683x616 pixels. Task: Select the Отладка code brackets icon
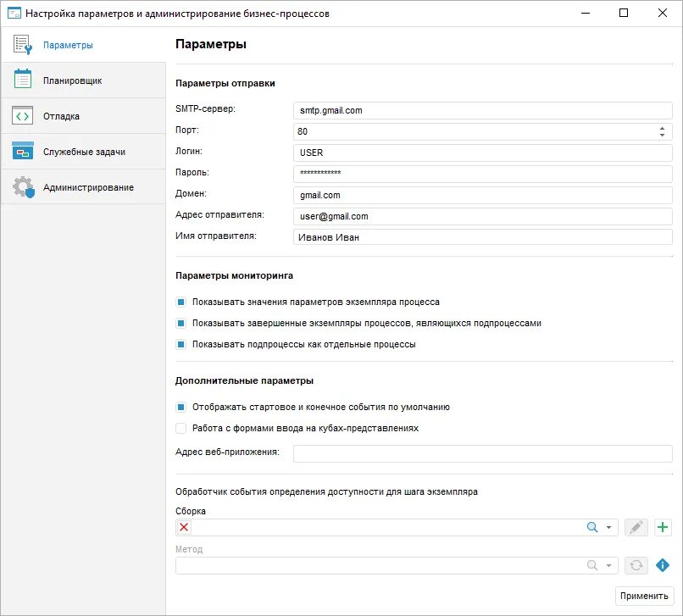pos(23,116)
